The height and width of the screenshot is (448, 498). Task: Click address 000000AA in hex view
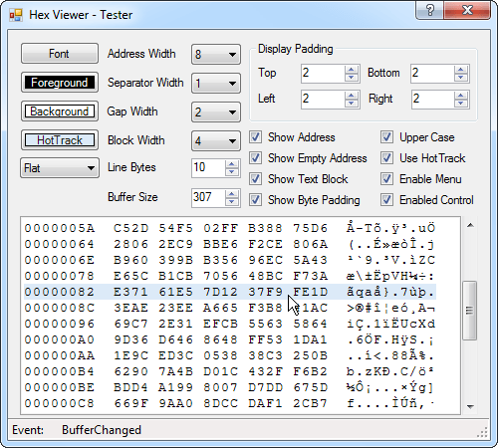pos(60,355)
